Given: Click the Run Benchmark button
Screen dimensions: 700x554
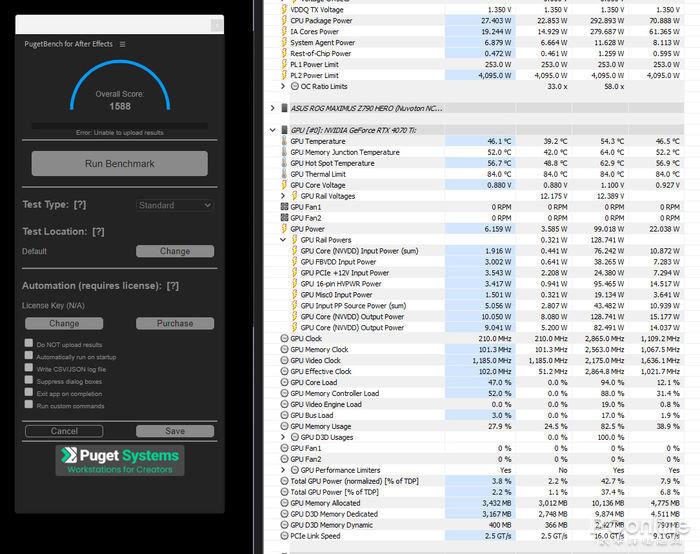Looking at the screenshot, I should pyautogui.click(x=120, y=163).
